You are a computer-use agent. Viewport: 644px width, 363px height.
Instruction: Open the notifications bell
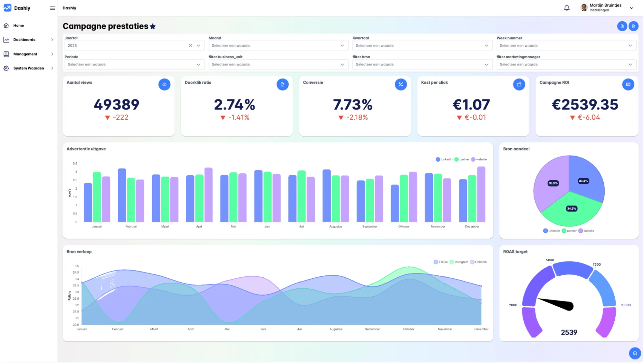click(x=567, y=8)
